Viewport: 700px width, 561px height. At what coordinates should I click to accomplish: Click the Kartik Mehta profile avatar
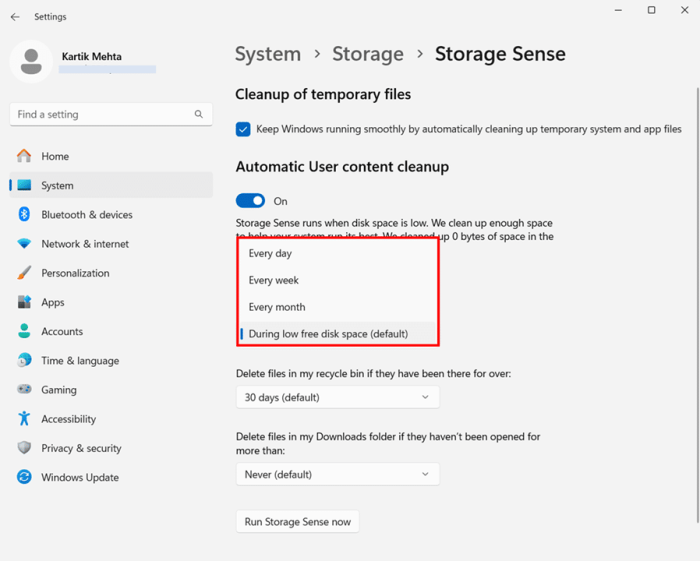(31, 62)
